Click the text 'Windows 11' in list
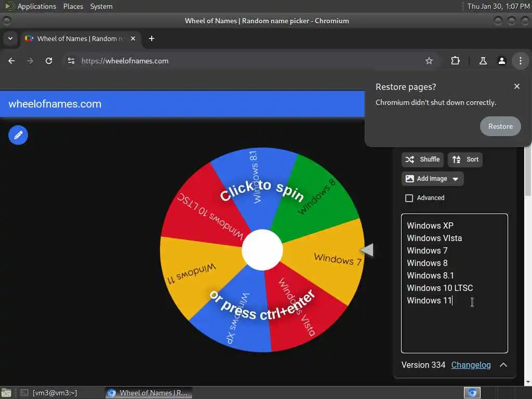The height and width of the screenshot is (399, 532). point(429,301)
